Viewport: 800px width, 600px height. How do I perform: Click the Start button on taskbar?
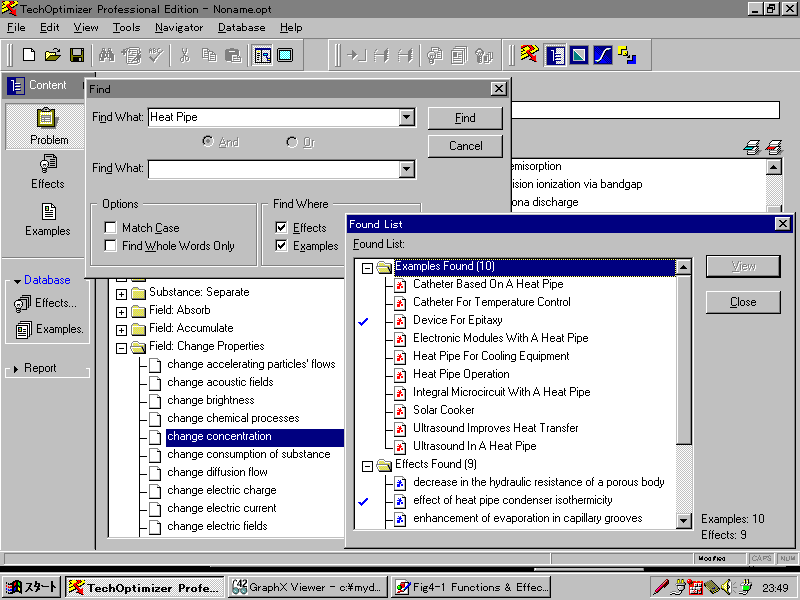(x=31, y=587)
